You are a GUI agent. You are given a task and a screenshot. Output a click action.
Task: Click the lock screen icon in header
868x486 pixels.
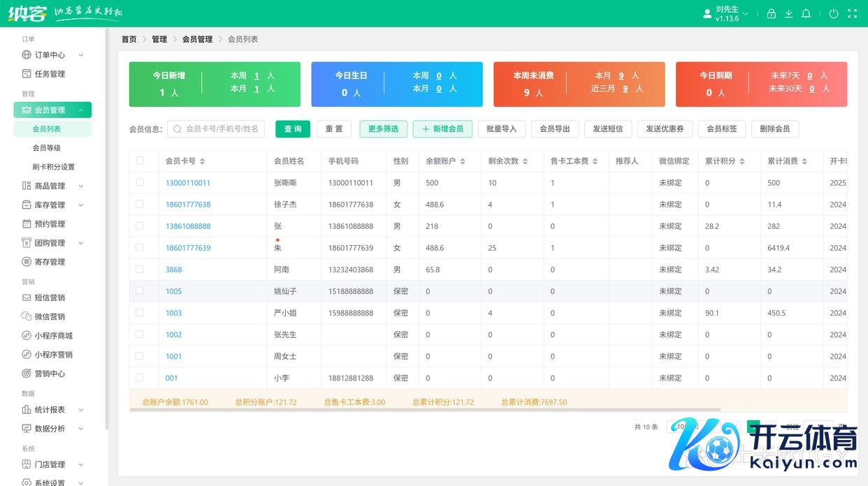coord(772,14)
